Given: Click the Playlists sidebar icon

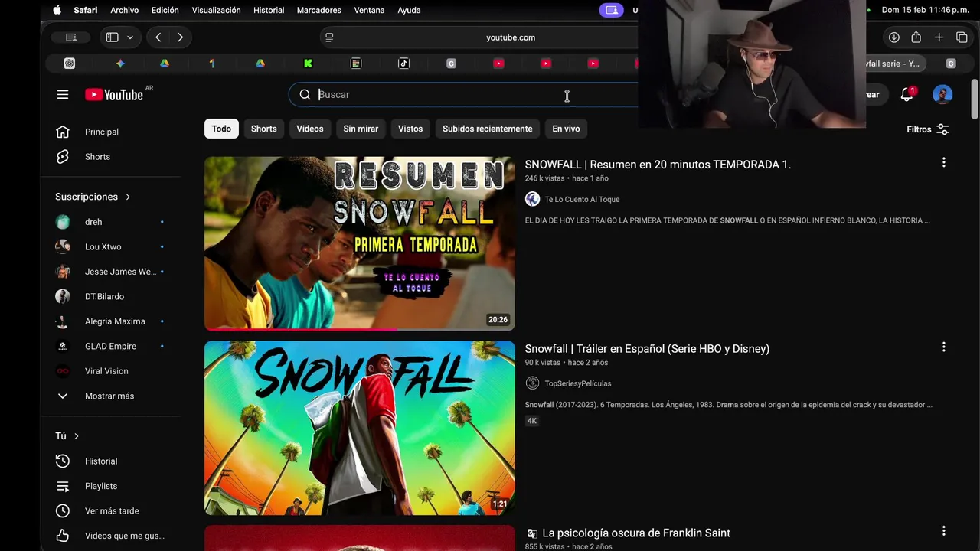Looking at the screenshot, I should tap(63, 486).
